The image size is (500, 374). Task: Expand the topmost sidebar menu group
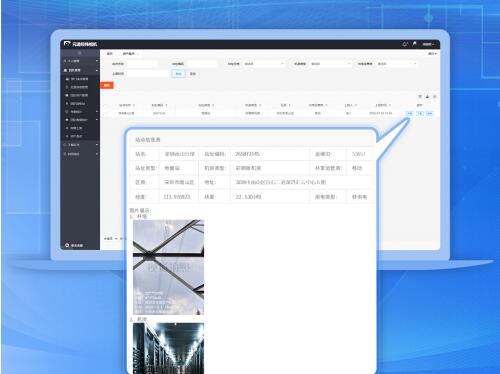[x=80, y=61]
